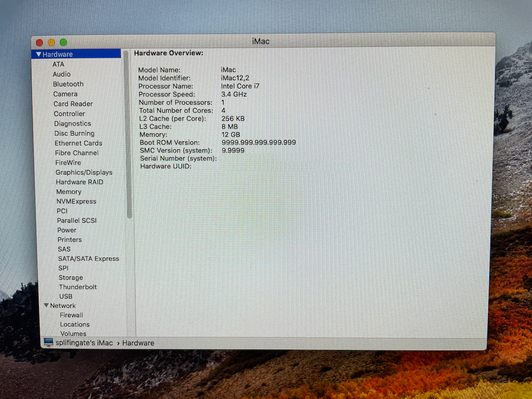Click the Hardware Overview heading
Viewport: 532px width, 399px height.
click(x=169, y=53)
